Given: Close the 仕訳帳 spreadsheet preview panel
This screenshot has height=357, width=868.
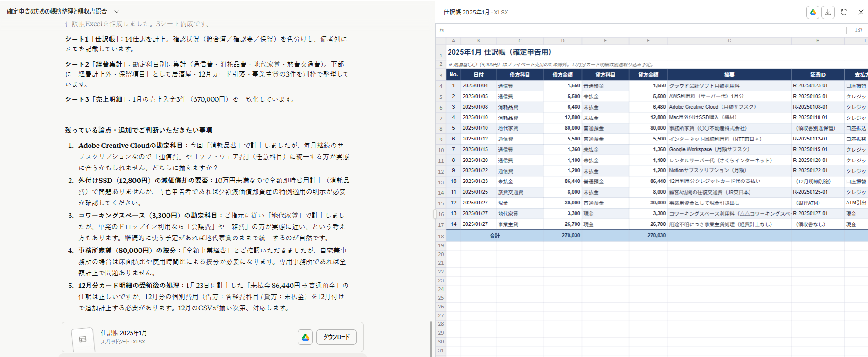Looking at the screenshot, I should [x=861, y=13].
